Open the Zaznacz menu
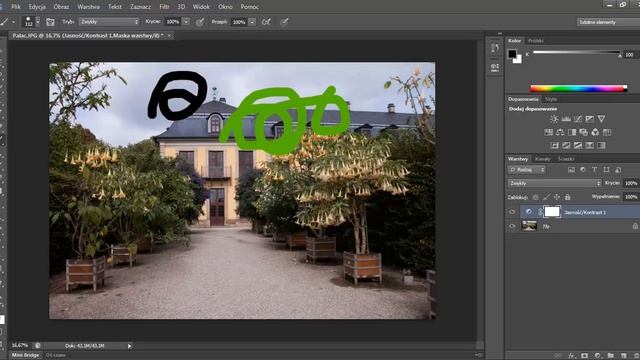640x360 pixels. pos(140,7)
